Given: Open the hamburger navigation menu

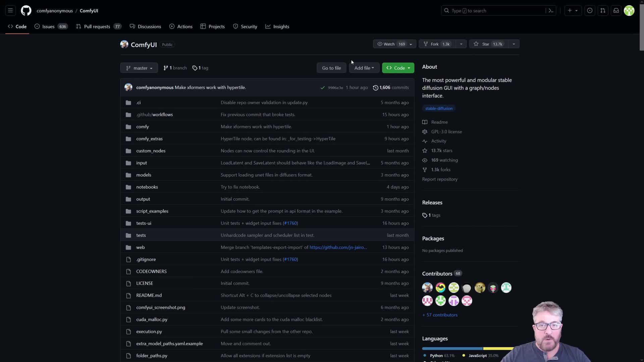Looking at the screenshot, I should tap(10, 11).
